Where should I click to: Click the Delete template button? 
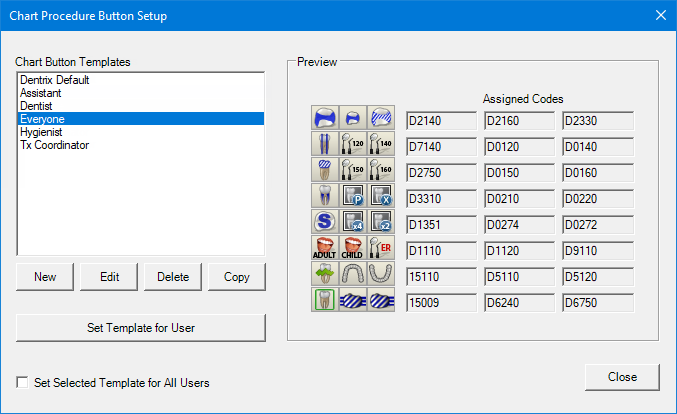pos(173,277)
